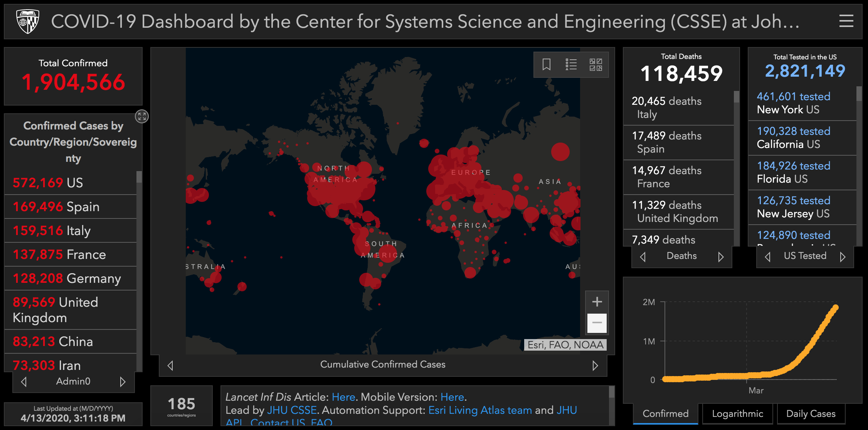Switch to the Logarithmic chart tab
868x430 pixels.
coord(737,414)
